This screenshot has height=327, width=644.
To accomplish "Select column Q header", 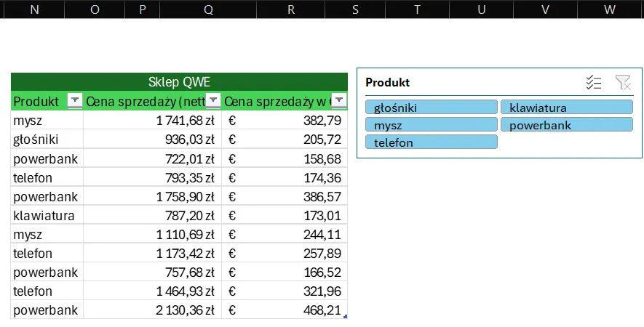I will pyautogui.click(x=209, y=9).
